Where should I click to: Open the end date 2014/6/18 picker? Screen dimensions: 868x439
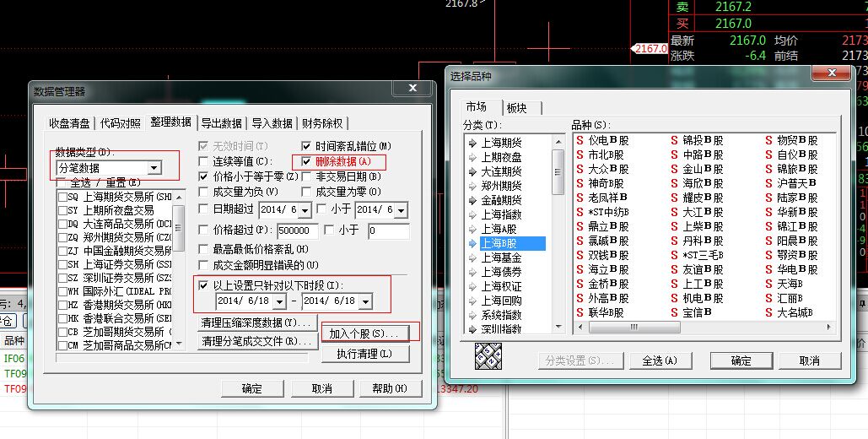(366, 301)
